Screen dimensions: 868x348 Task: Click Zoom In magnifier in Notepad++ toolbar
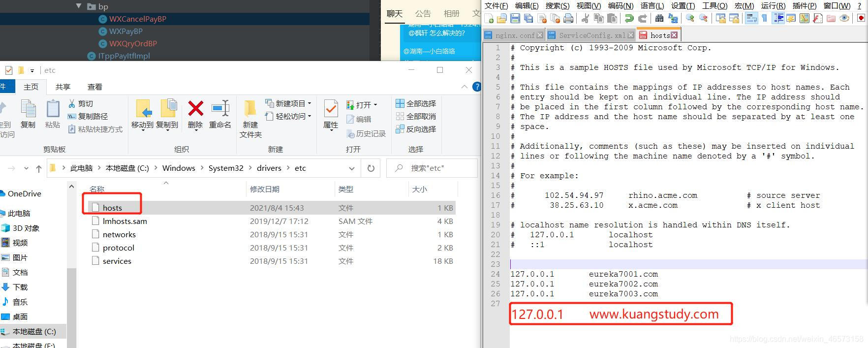pyautogui.click(x=690, y=19)
